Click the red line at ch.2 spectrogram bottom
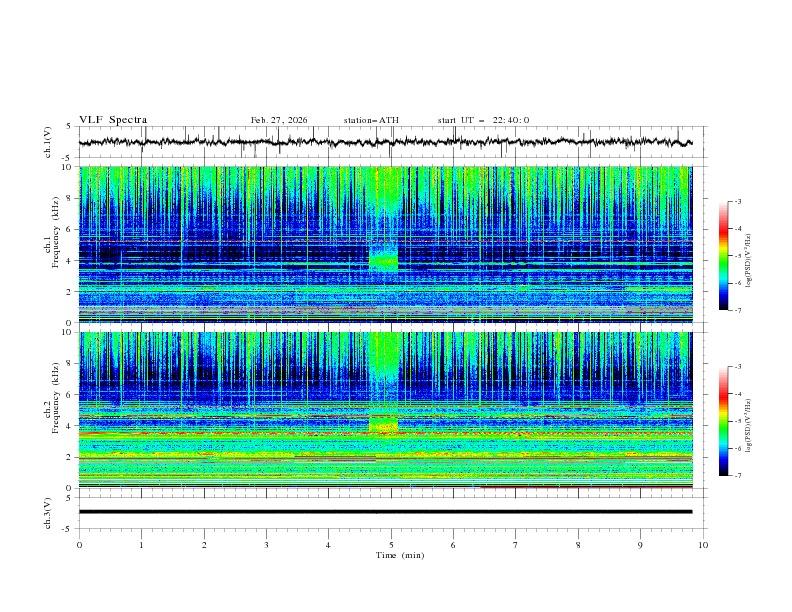 click(x=586, y=487)
